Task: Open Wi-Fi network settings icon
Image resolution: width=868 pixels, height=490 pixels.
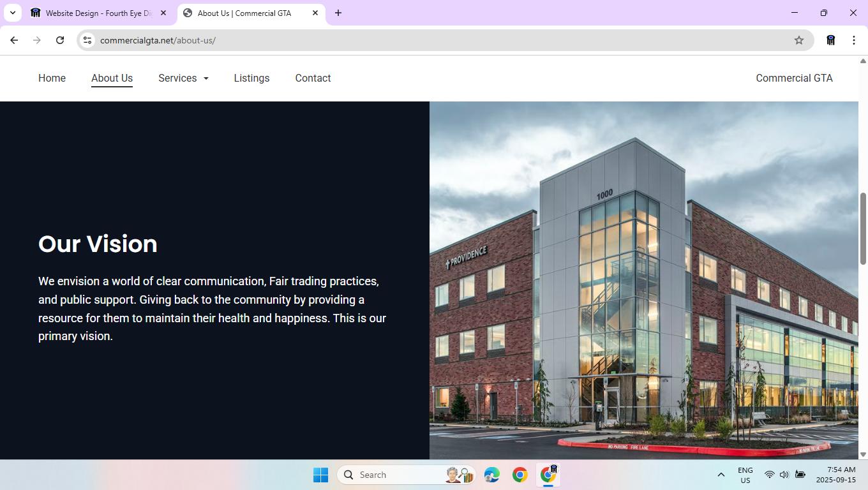Action: click(x=770, y=475)
